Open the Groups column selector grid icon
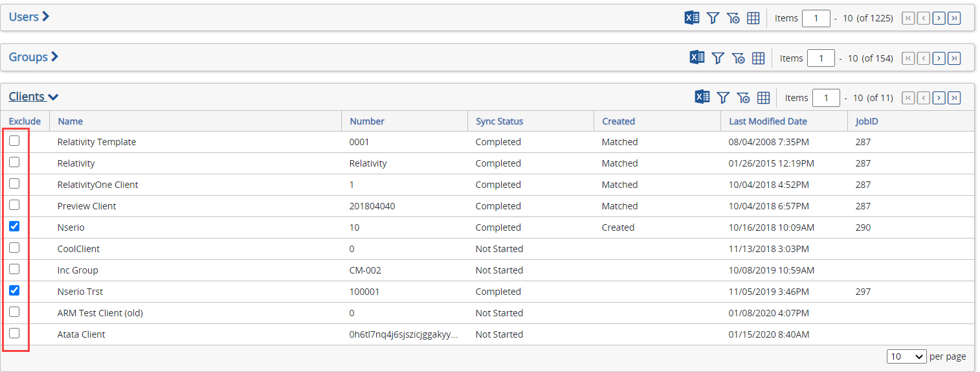980x372 pixels. pyautogui.click(x=758, y=58)
